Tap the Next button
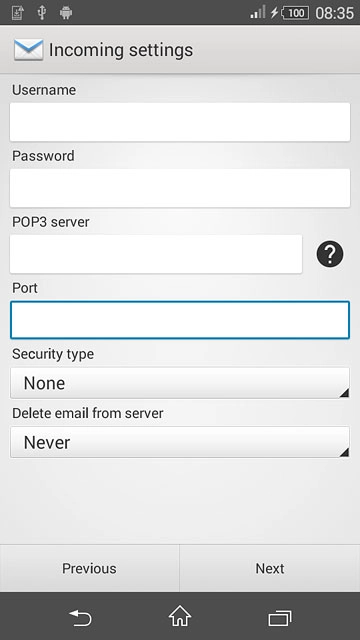Screen dimensions: 360x640 (x=270, y=569)
